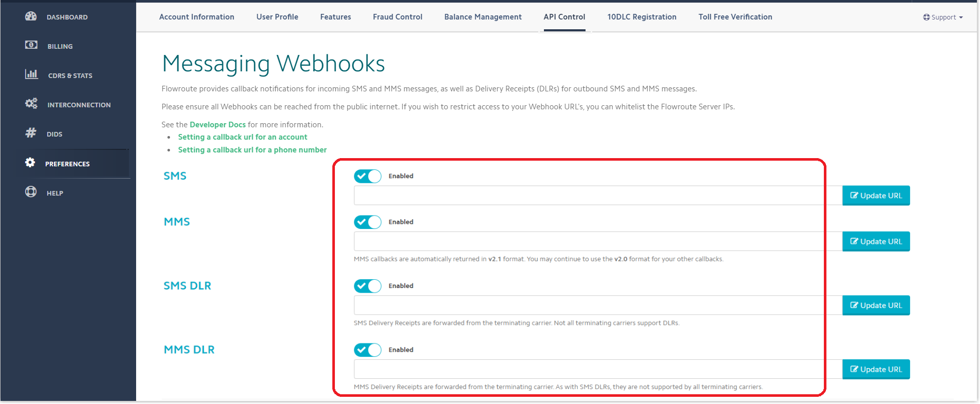
Task: Disable the SMS webhook toggle
Action: point(367,176)
